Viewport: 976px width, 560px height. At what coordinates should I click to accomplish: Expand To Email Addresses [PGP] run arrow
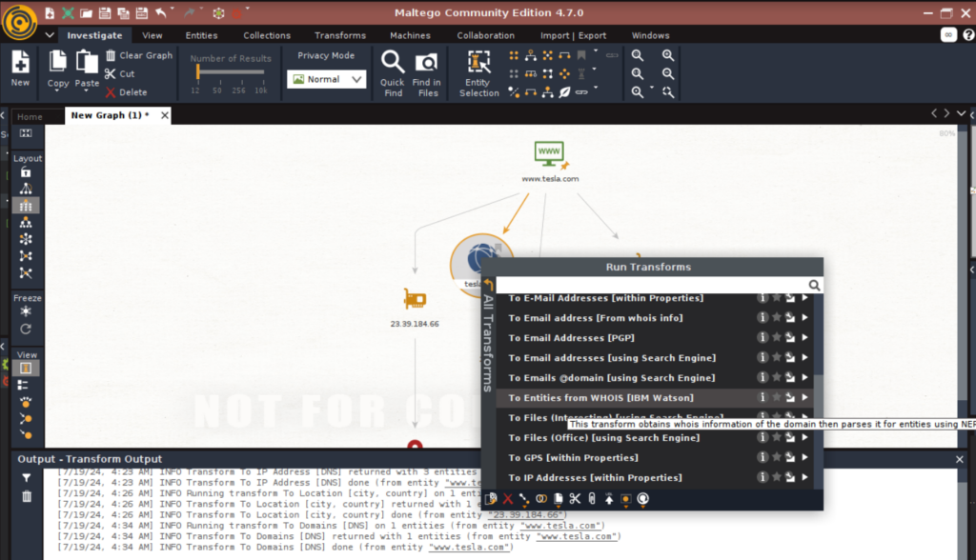pyautogui.click(x=804, y=338)
